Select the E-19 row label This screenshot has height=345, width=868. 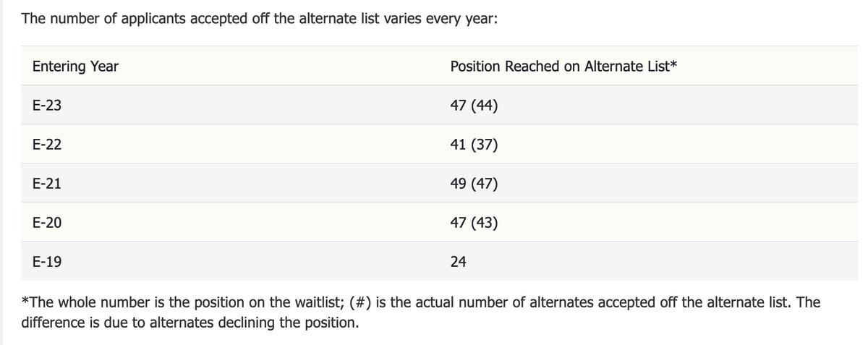(x=47, y=262)
